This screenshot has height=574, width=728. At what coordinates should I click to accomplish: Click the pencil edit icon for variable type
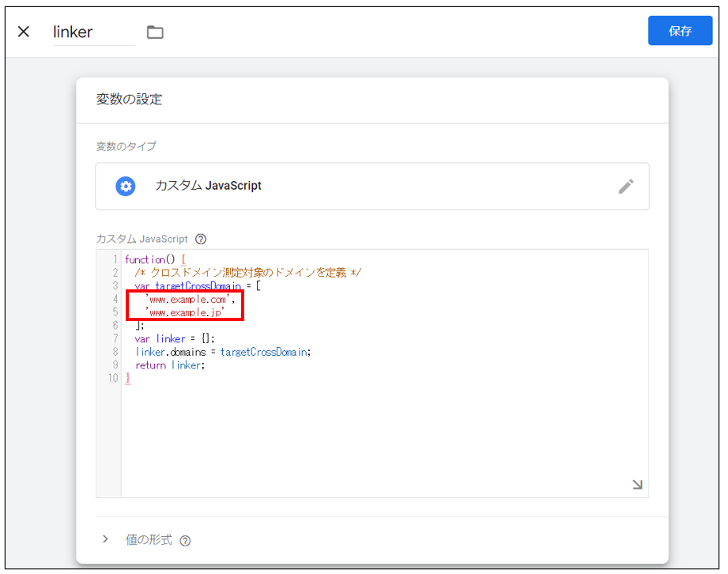click(626, 187)
